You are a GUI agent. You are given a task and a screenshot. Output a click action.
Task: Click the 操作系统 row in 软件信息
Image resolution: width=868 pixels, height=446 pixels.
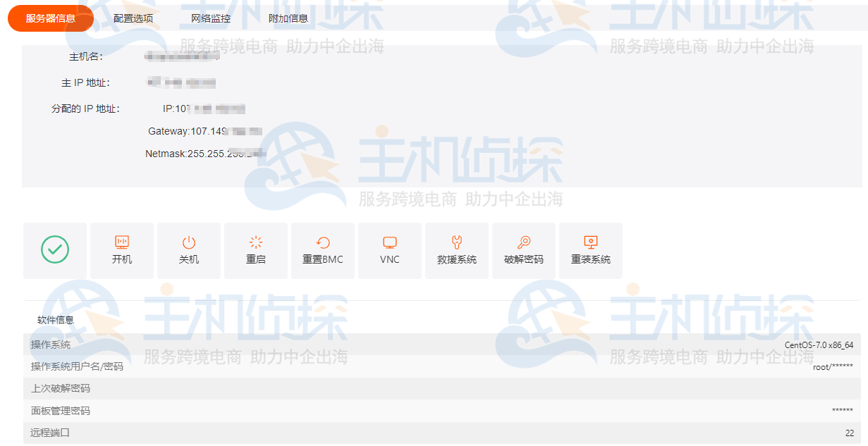coord(434,346)
